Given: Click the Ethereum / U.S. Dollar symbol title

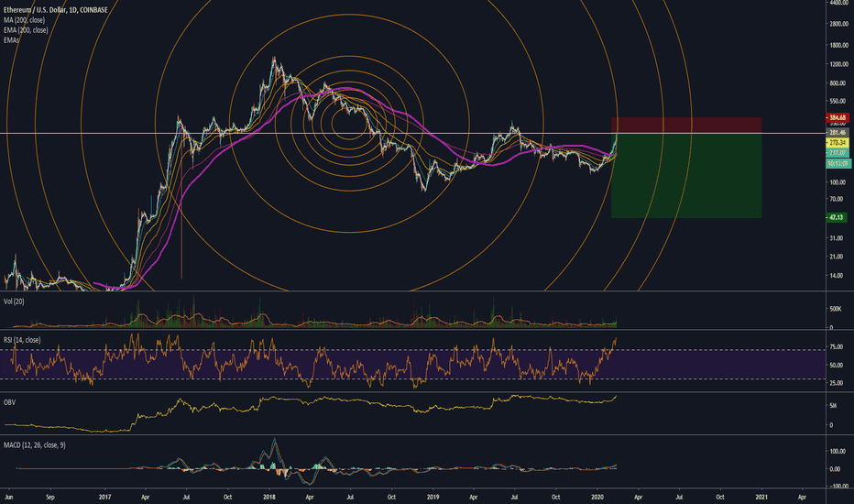Looking at the screenshot, I should pyautogui.click(x=56, y=10).
